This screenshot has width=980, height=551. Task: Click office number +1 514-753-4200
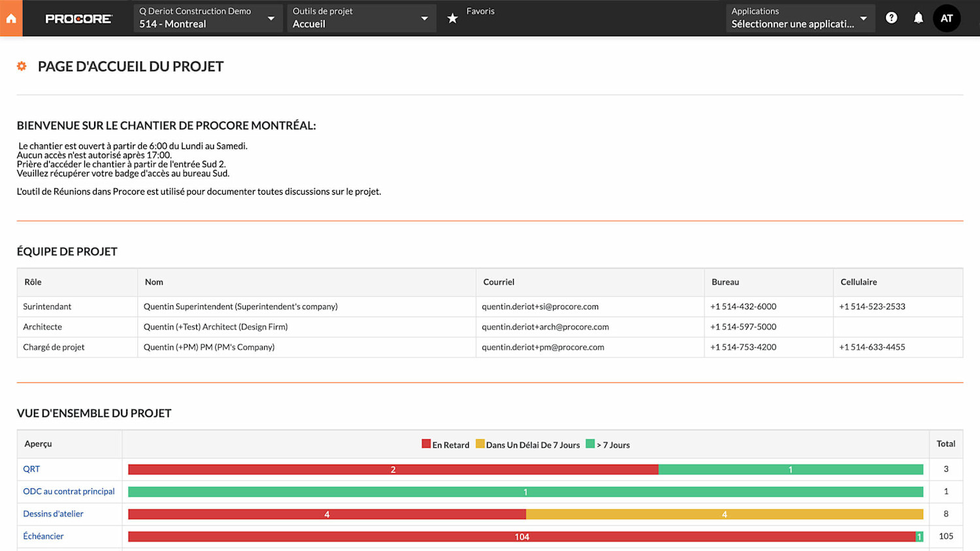tap(743, 347)
